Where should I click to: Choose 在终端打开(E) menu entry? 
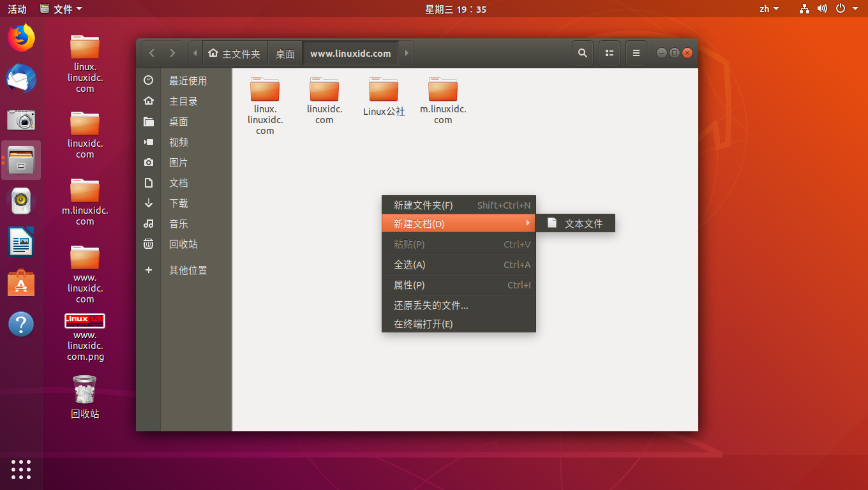tap(458, 323)
